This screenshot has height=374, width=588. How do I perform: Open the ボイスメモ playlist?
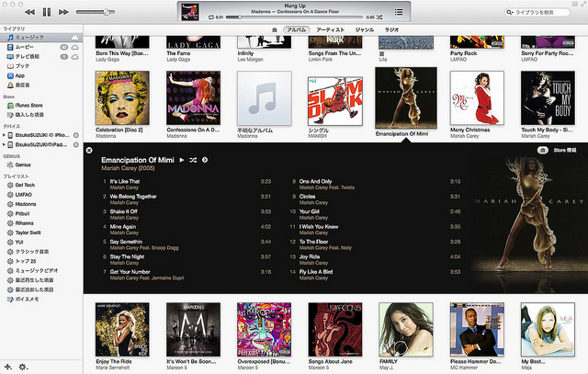click(x=27, y=299)
